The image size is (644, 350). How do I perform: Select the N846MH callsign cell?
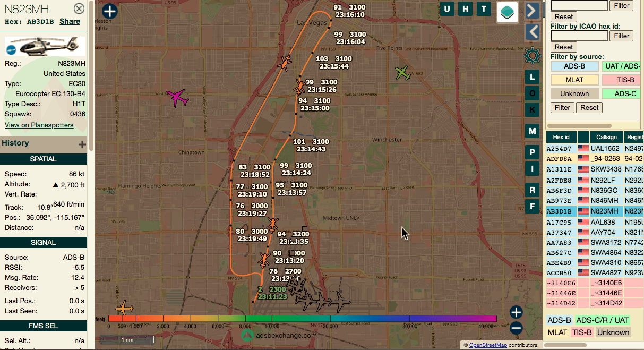(x=606, y=201)
